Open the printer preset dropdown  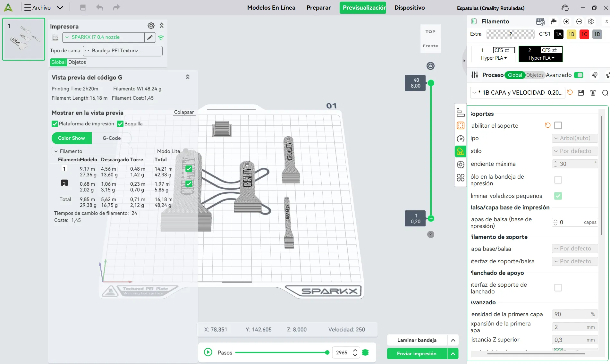[103, 37]
